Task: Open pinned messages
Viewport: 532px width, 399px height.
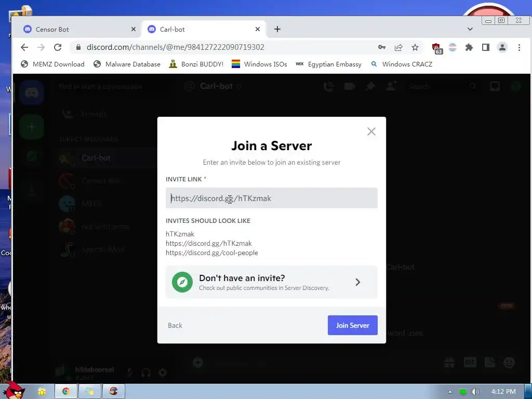Action: click(370, 87)
